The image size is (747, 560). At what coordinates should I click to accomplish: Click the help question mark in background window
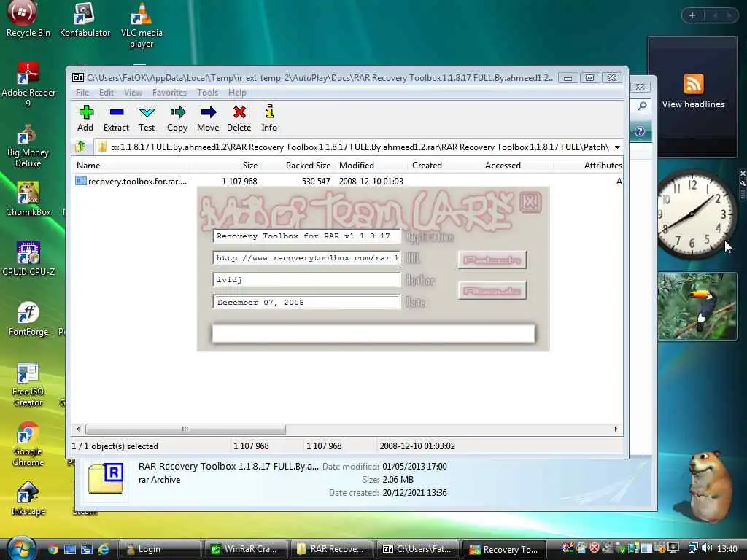point(640,131)
